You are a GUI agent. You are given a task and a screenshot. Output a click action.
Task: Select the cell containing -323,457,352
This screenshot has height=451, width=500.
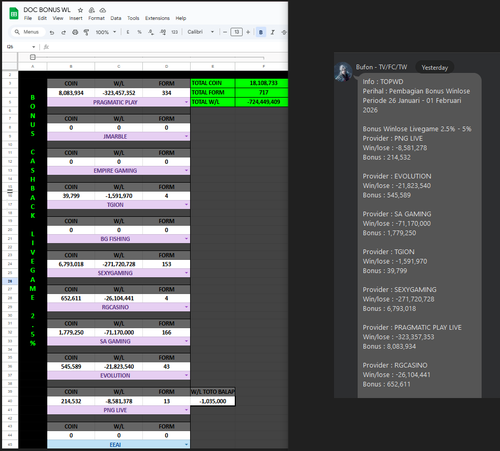pyautogui.click(x=119, y=93)
